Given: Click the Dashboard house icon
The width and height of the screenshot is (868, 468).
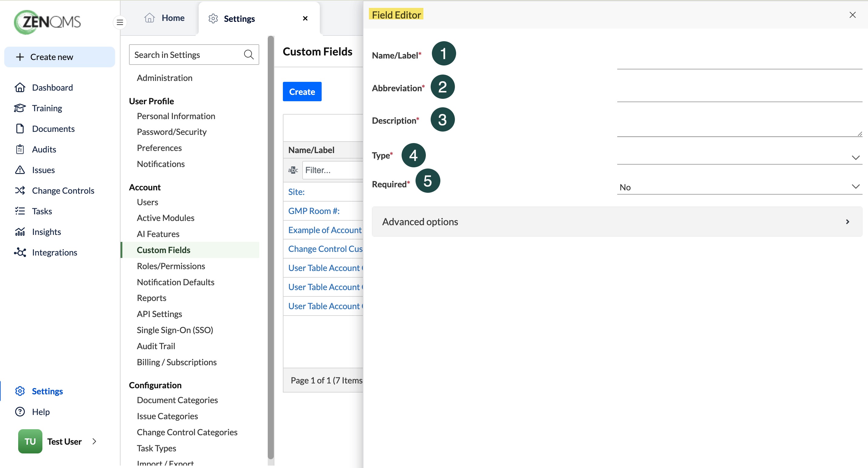Looking at the screenshot, I should (20, 87).
